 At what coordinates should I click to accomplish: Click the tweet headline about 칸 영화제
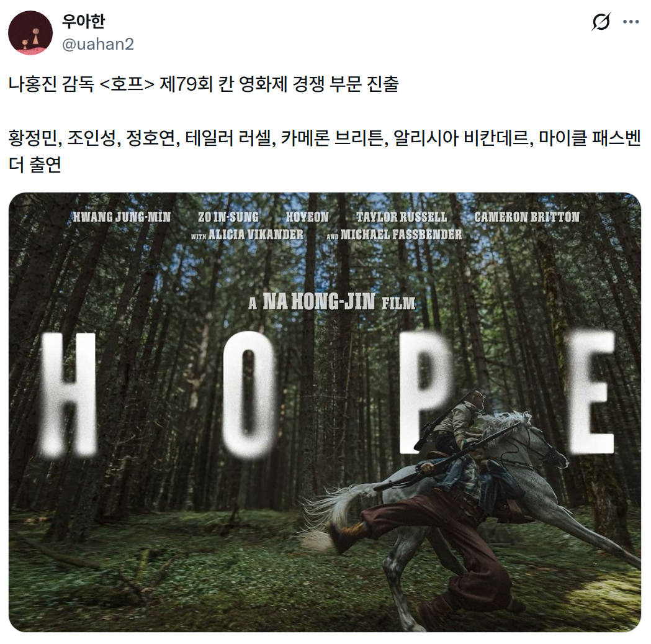click(204, 84)
